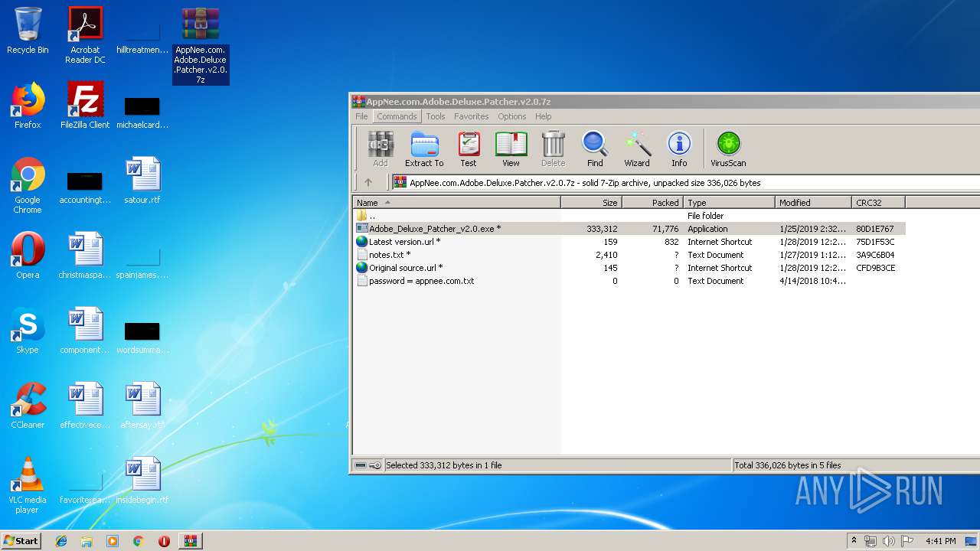Screen dimensions: 980x551
Task: Select effectivece document on desktop
Action: click(x=85, y=406)
